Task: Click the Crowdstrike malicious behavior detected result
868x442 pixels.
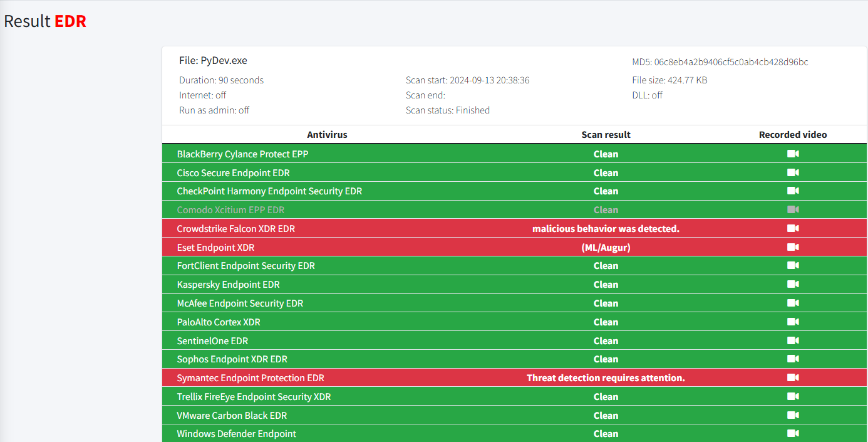Action: [606, 229]
